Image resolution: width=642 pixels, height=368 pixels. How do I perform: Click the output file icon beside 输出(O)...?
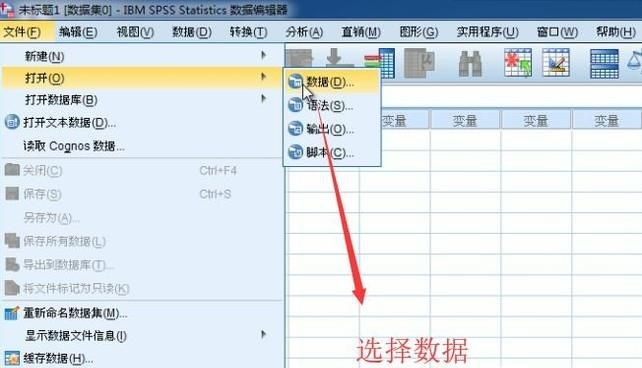(295, 129)
